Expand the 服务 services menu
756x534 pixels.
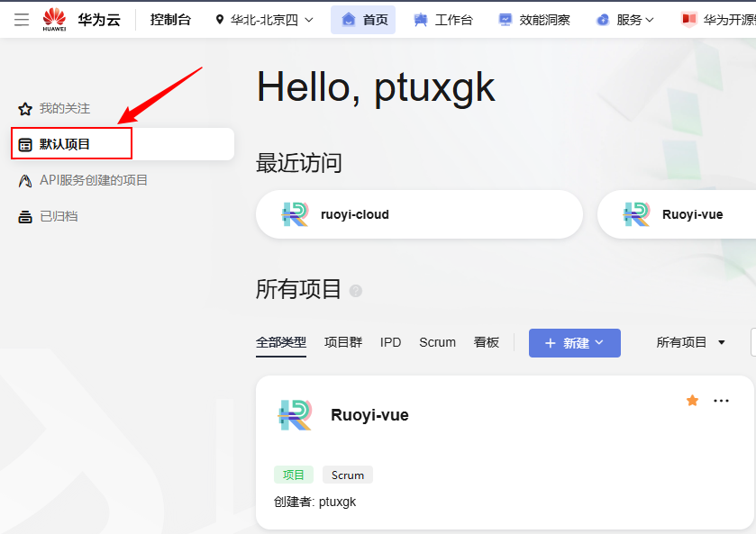tap(624, 20)
